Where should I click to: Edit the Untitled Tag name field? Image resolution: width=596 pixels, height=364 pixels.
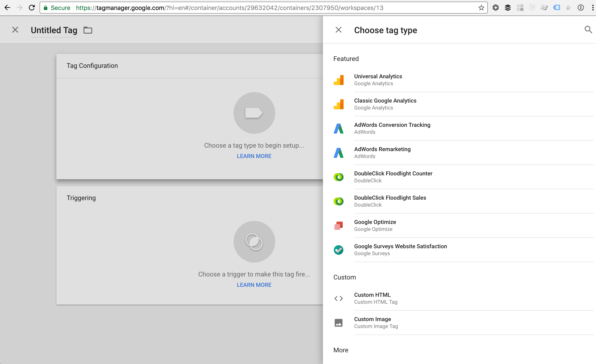54,30
